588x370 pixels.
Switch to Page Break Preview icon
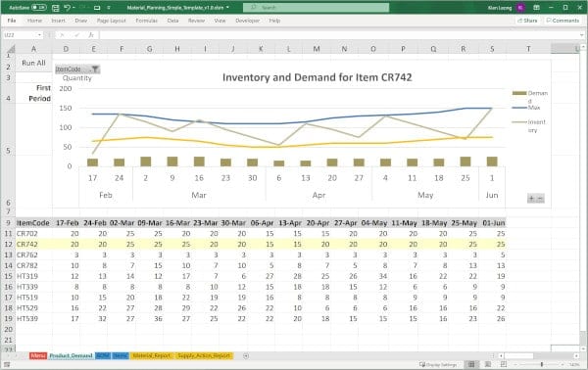[504, 364]
